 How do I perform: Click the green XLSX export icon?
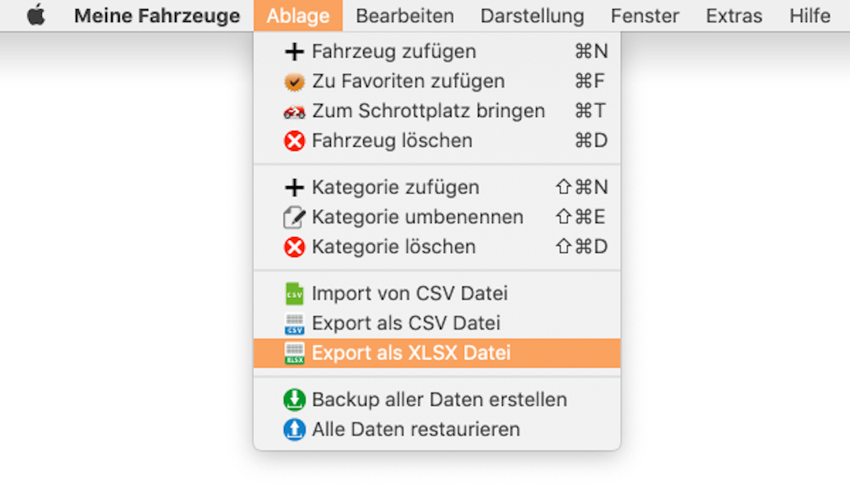click(293, 353)
